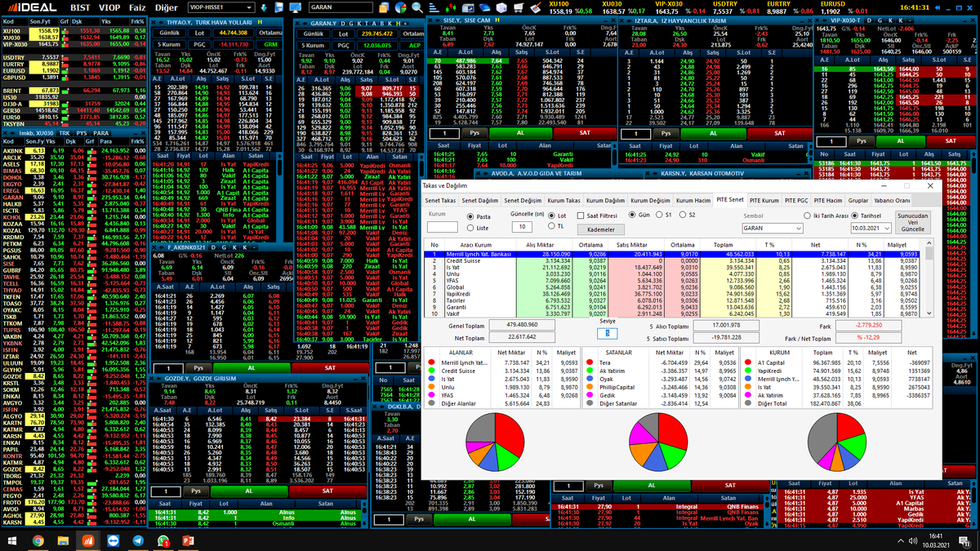Viewport: 980px width, 551px height.
Task: Click the orange pages icon beside symbol search
Action: (384, 7)
